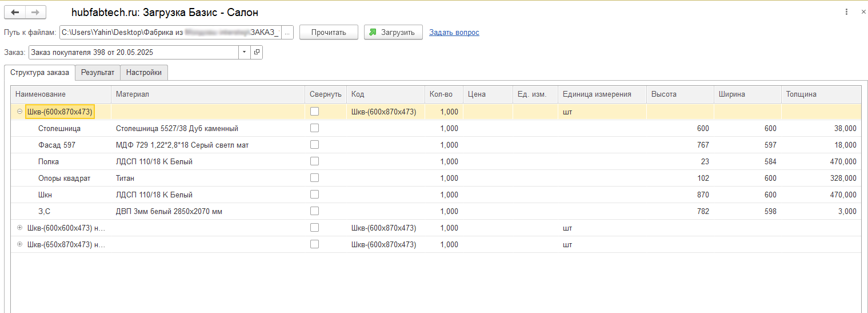Open the Настройки tab
Viewport: 868px width, 313px height.
click(144, 73)
